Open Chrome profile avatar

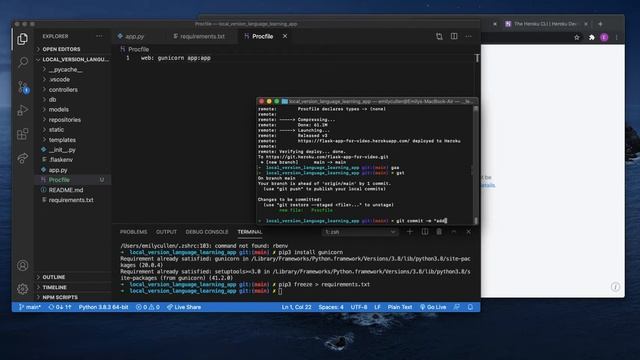click(604, 38)
